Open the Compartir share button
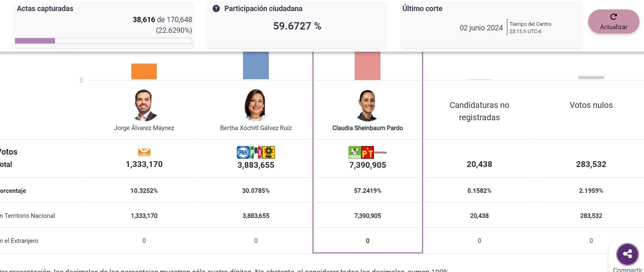This screenshot has width=644, height=272. (x=627, y=254)
